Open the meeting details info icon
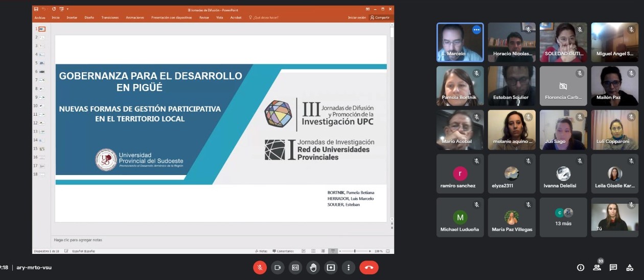The width and height of the screenshot is (644, 280). 581,267
